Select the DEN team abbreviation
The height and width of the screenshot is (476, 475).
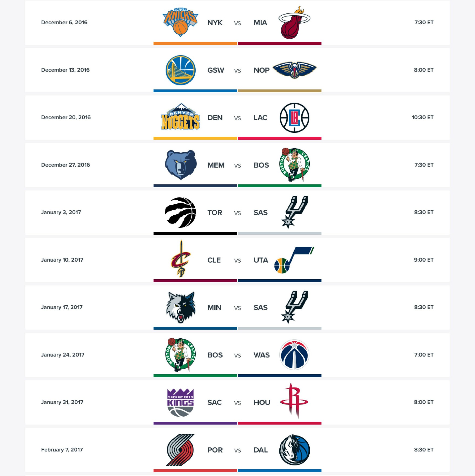click(215, 118)
